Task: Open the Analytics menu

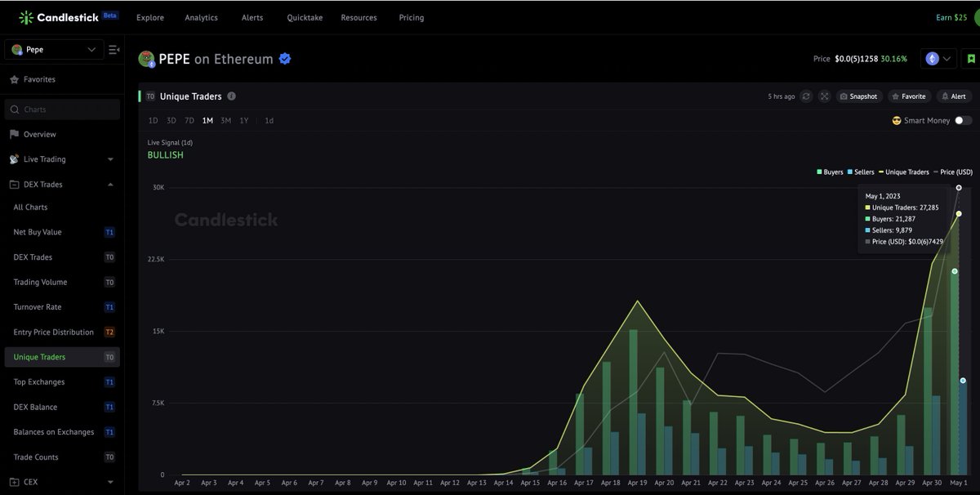Action: 201,17
